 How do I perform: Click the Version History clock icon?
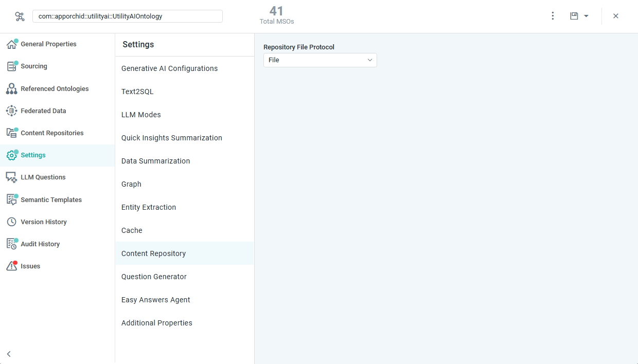click(x=11, y=222)
